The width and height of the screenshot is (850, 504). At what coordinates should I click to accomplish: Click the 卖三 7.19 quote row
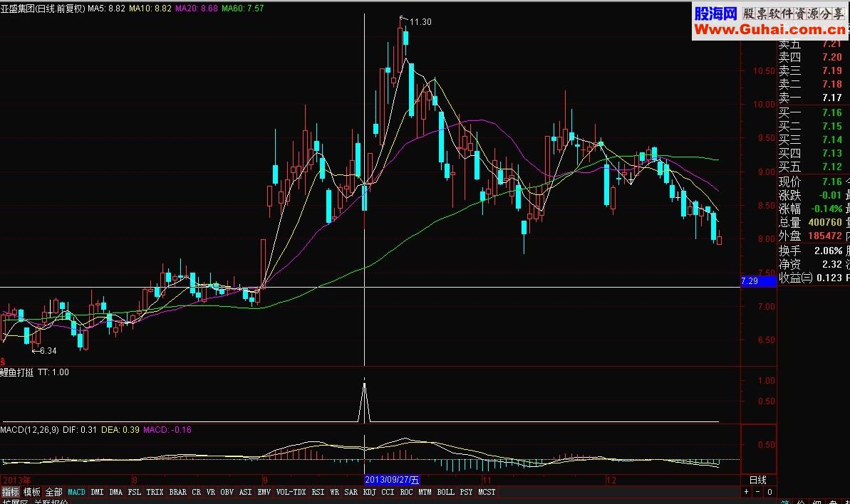[x=811, y=70]
